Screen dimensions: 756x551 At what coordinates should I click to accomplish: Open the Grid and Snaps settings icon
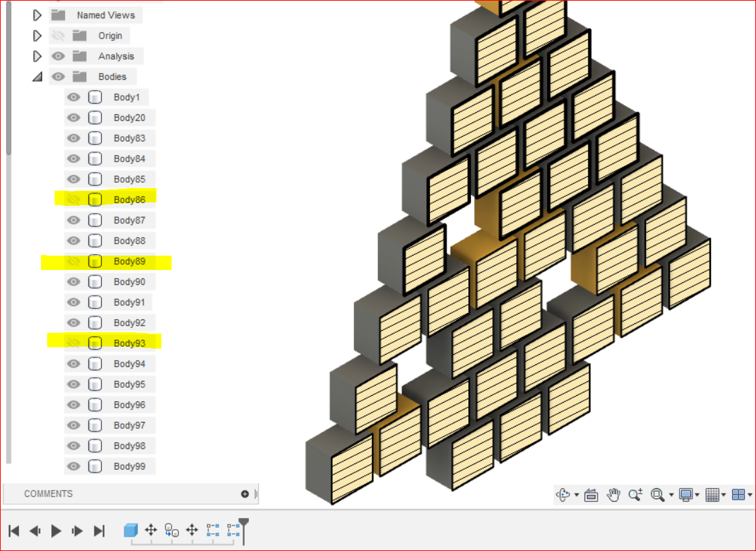pos(713,494)
